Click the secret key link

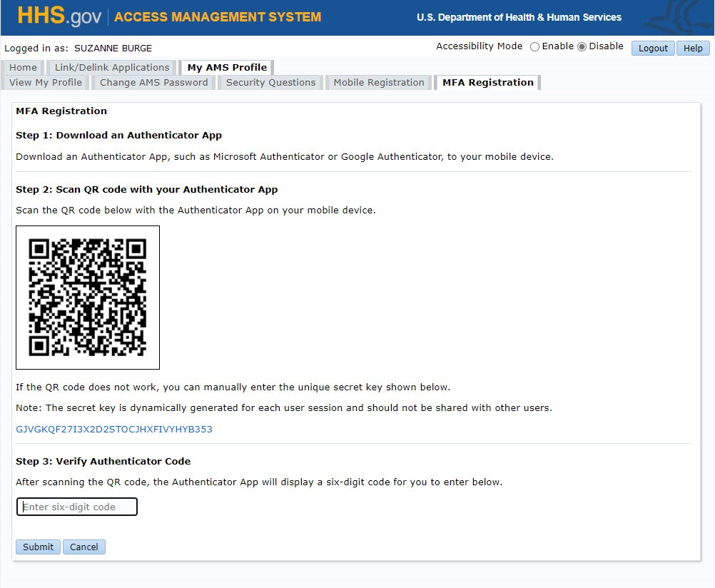click(113, 430)
